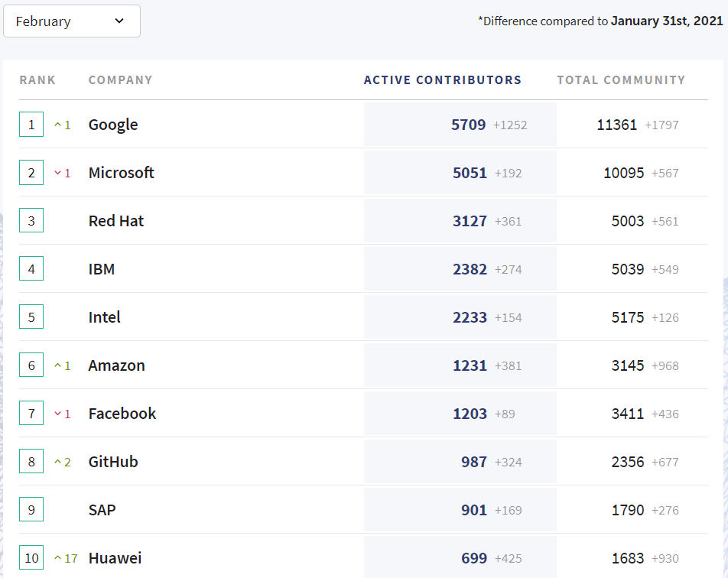Open the Red Hat company entry
This screenshot has width=728, height=578.
pos(116,221)
